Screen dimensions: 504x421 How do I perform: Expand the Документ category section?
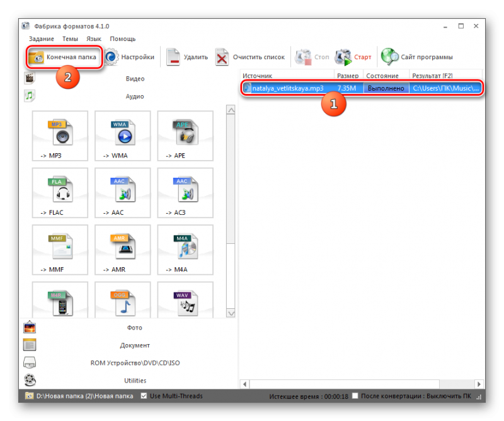(x=134, y=345)
